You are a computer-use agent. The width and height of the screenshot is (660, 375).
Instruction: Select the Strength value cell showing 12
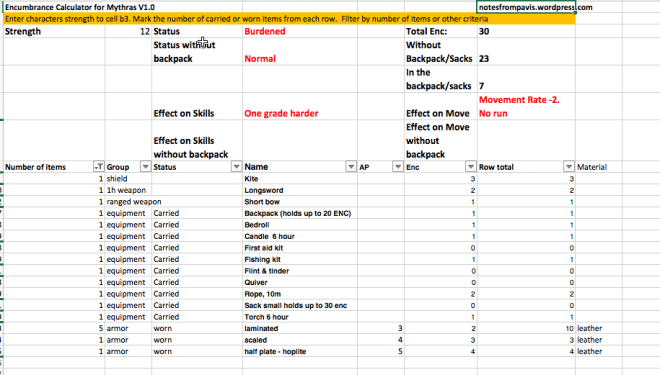(128, 32)
